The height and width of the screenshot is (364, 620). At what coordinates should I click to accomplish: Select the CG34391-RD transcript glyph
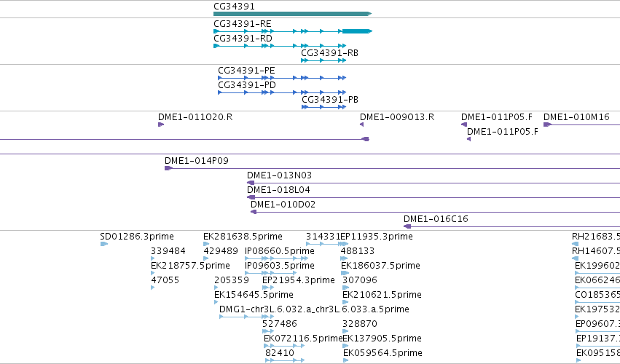pyautogui.click(x=280, y=46)
